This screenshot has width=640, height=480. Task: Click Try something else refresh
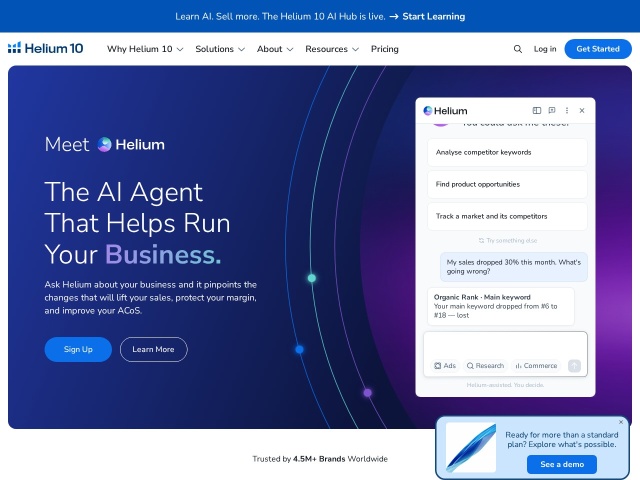[x=507, y=240]
